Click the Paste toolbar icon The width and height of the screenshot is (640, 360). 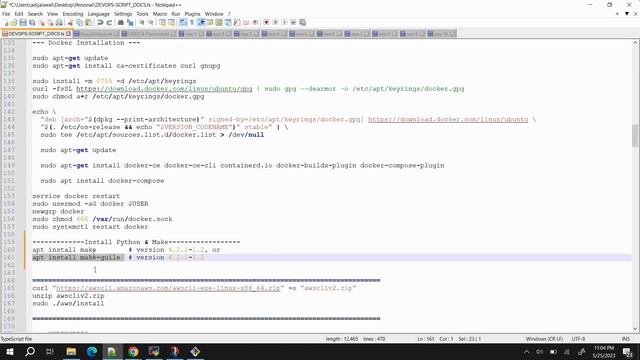coord(89,22)
